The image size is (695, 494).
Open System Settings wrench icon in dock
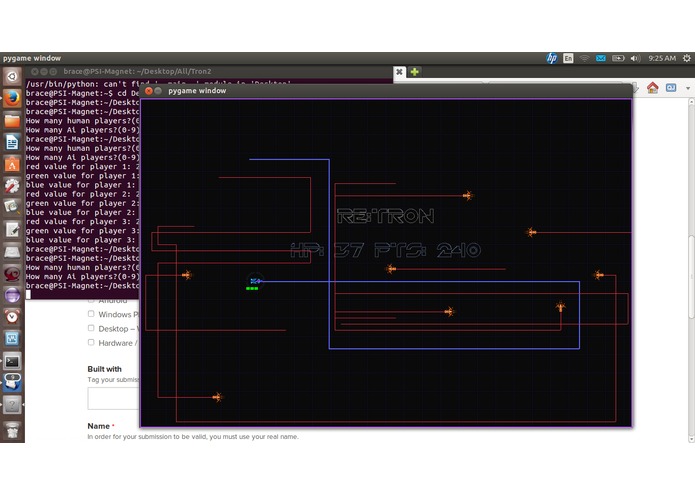click(12, 186)
